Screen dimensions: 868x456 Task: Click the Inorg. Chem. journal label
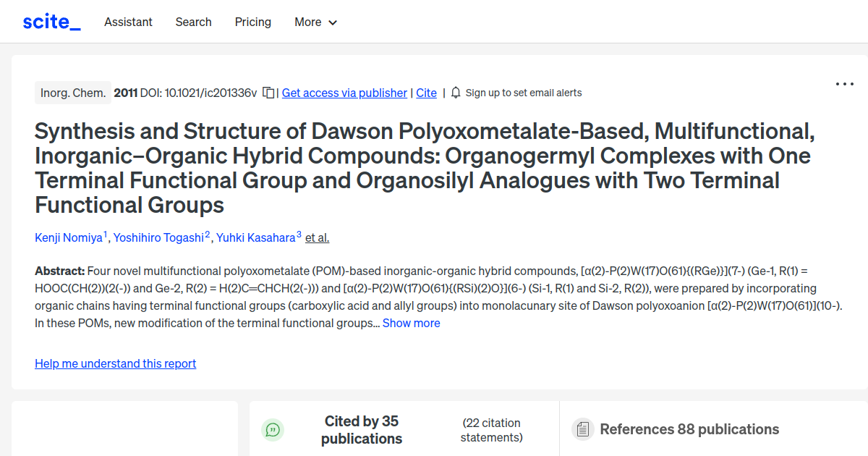(x=72, y=93)
